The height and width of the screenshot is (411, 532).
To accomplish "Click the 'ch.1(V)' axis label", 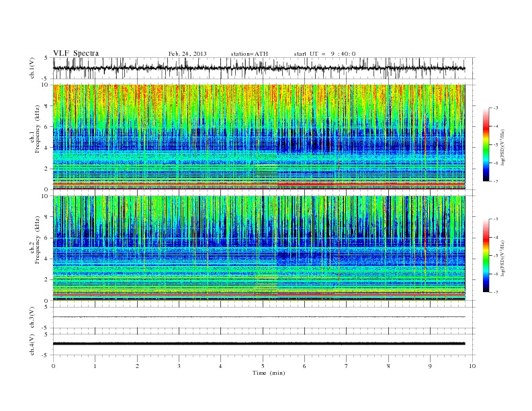I will click(32, 68).
